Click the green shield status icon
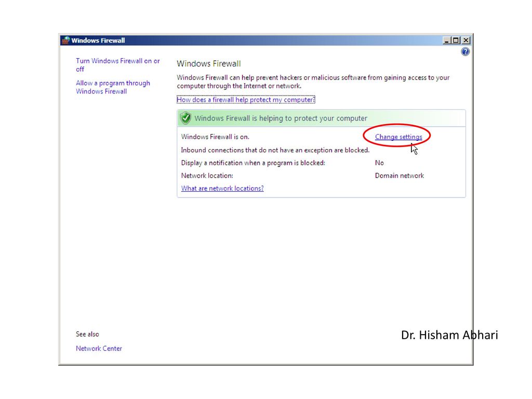Screen dimensions: 532x399 click(x=185, y=118)
